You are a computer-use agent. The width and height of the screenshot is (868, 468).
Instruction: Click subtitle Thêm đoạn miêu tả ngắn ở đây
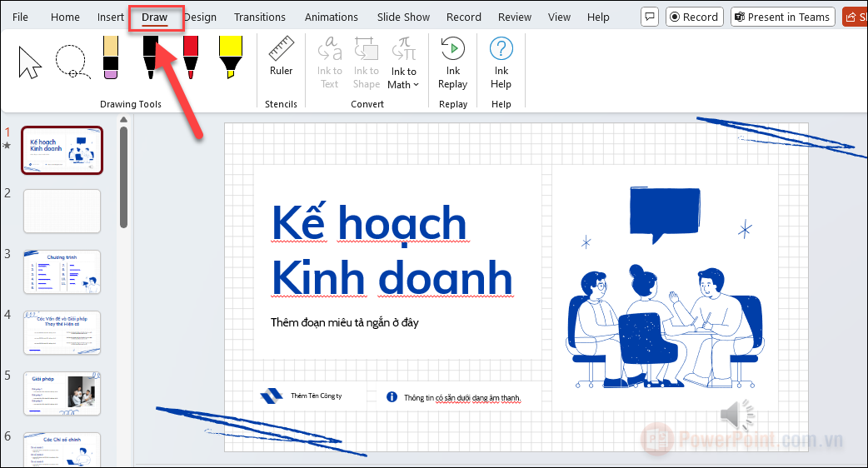coord(344,322)
